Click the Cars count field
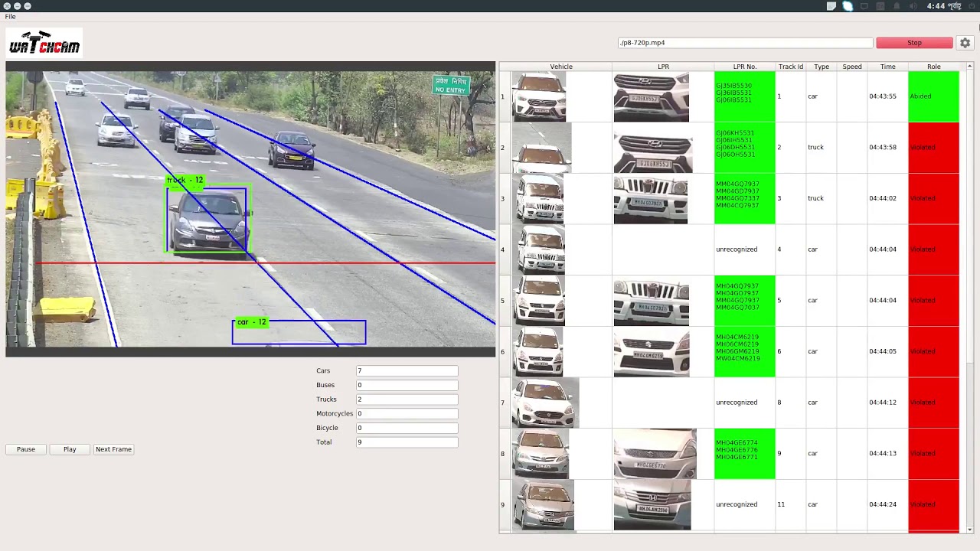980x551 pixels. coord(407,371)
